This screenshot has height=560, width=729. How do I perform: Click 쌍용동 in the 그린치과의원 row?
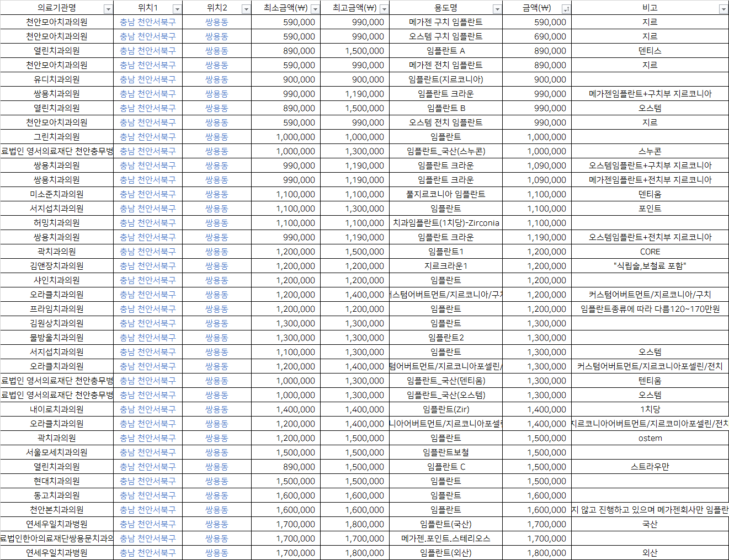[217, 137]
